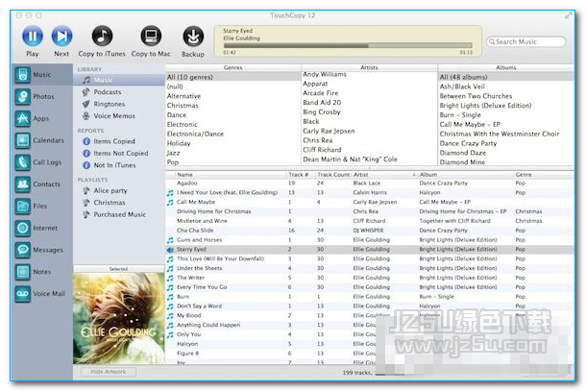Image resolution: width=586 pixels, height=392 pixels.
Task: Select Podcasts in the Library list
Action: [x=119, y=92]
